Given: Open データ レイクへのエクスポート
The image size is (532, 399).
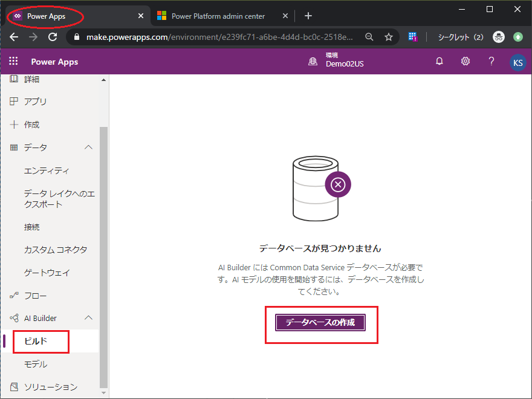Looking at the screenshot, I should coord(59,199).
